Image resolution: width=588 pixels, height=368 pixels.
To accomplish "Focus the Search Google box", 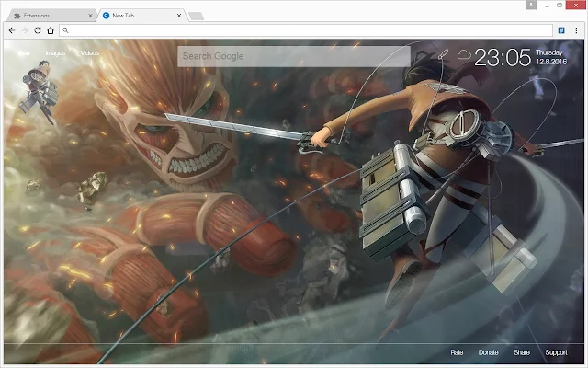I will coord(294,56).
